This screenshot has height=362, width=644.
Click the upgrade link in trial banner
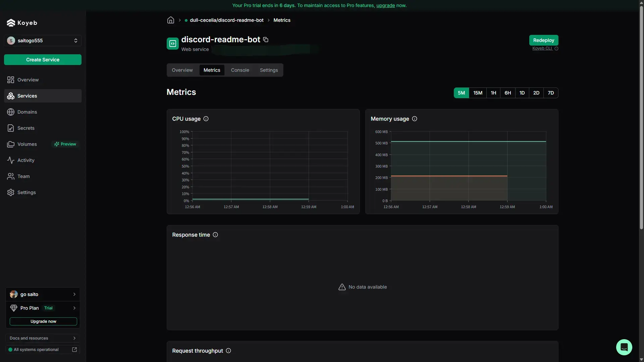click(x=386, y=5)
